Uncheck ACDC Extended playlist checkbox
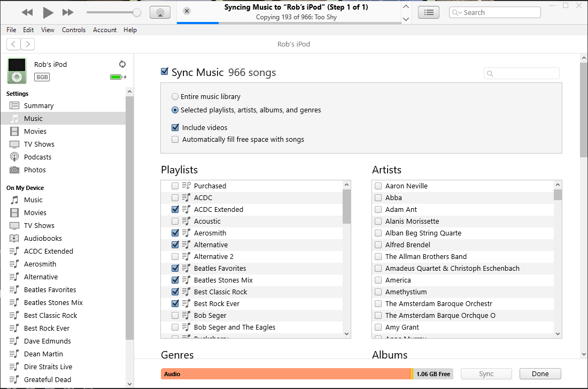This screenshot has height=389, width=588. pyautogui.click(x=175, y=209)
